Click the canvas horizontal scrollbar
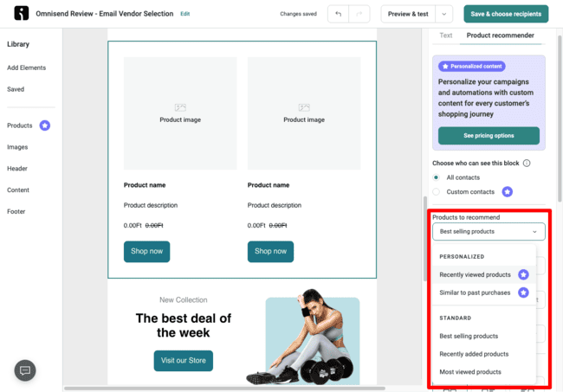Image resolution: width=563 pixels, height=392 pixels. 224,388
